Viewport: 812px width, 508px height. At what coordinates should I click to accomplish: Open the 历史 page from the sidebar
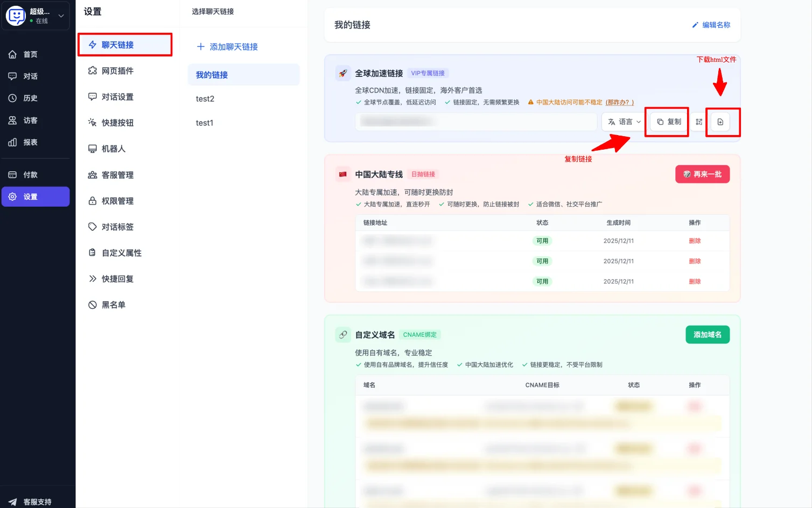point(30,98)
